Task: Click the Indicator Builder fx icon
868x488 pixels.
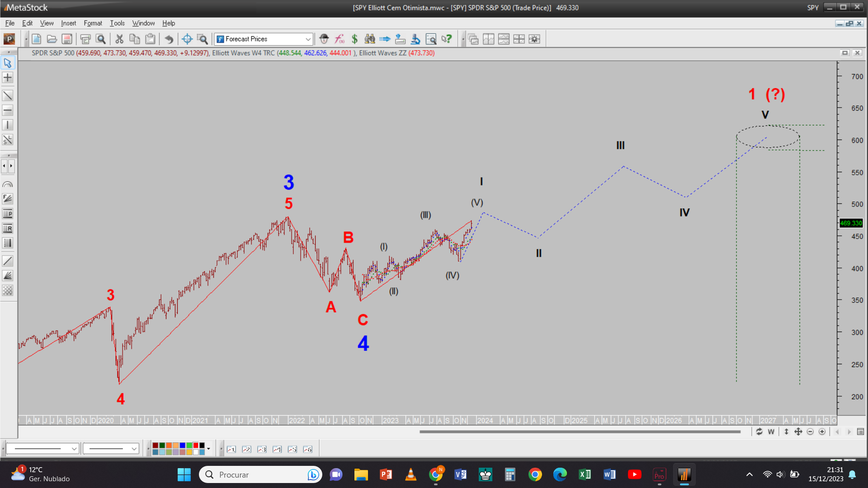Action: pos(339,39)
